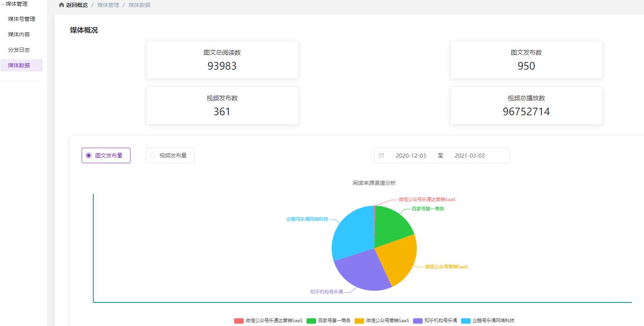Click the 图文总阅读数 statistic card
The width and height of the screenshot is (644, 326).
point(222,60)
